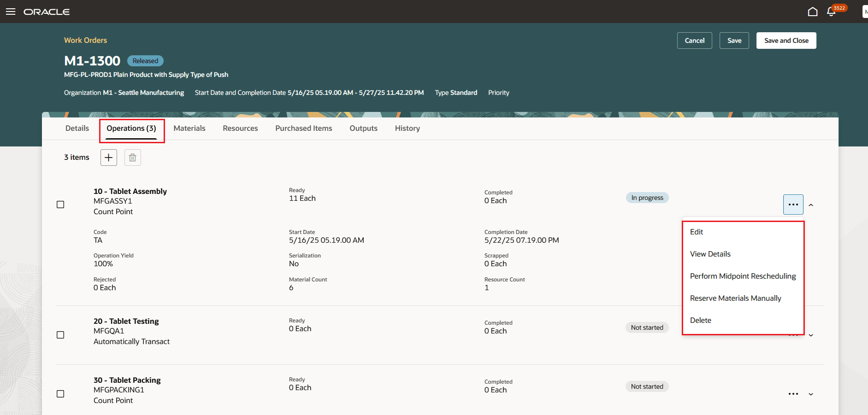Click work center MFGPACKING1
This screenshot has height=415, width=868.
pyautogui.click(x=119, y=390)
